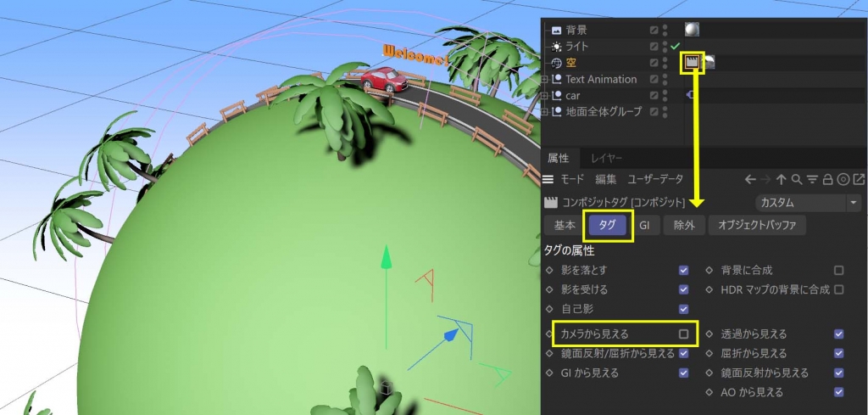Click the keyframe diamond beside 影を落とす
868x415 pixels.
pos(549,271)
